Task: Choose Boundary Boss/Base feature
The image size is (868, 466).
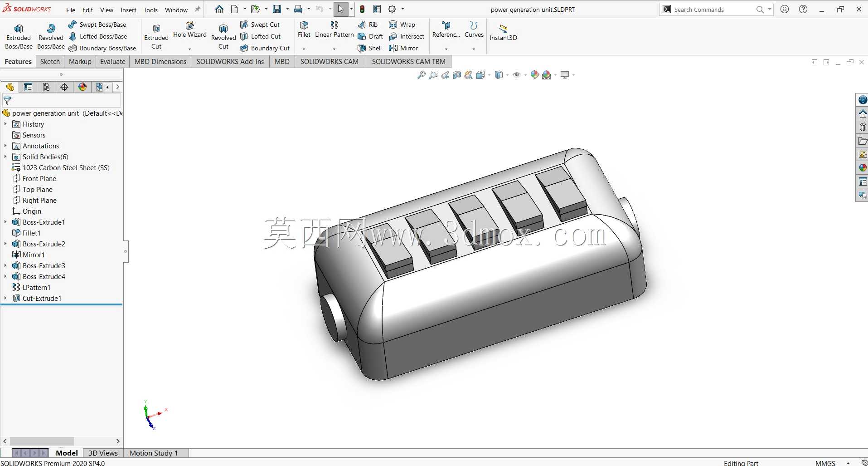Action: click(x=102, y=48)
